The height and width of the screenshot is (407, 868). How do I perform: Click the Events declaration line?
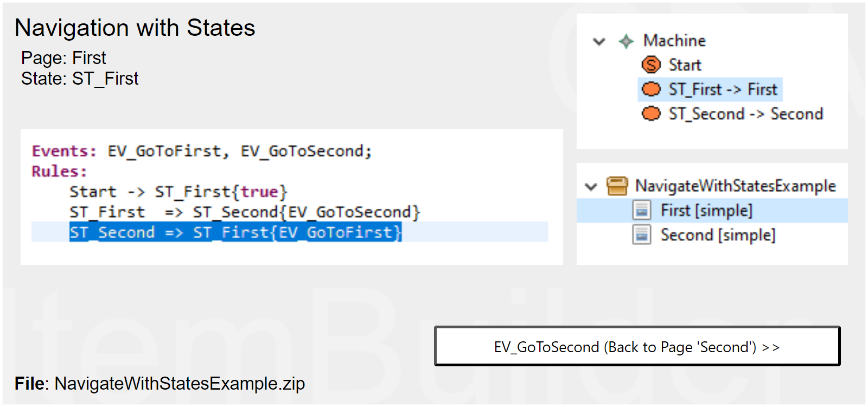(x=202, y=151)
